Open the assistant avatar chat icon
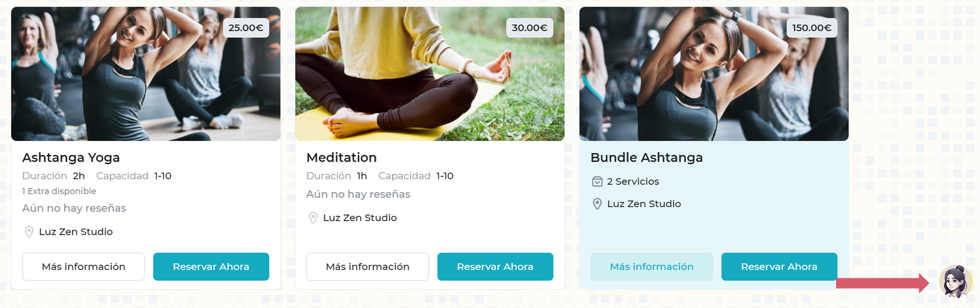The image size is (980, 308). point(956,282)
